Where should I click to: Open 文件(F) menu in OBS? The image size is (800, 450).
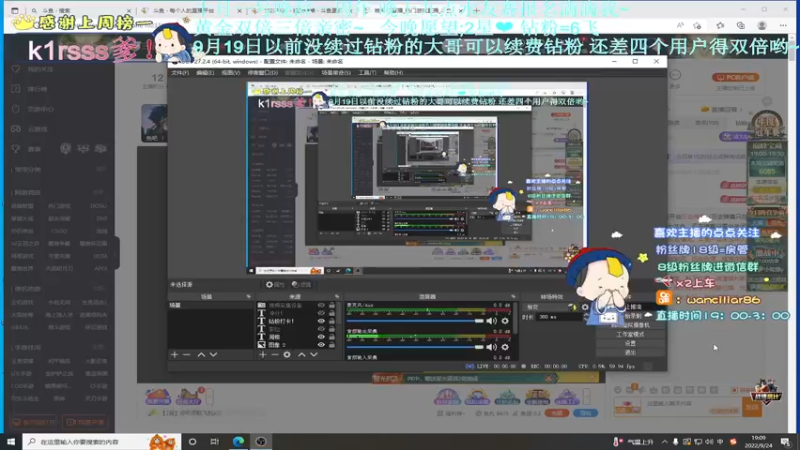pyautogui.click(x=180, y=72)
